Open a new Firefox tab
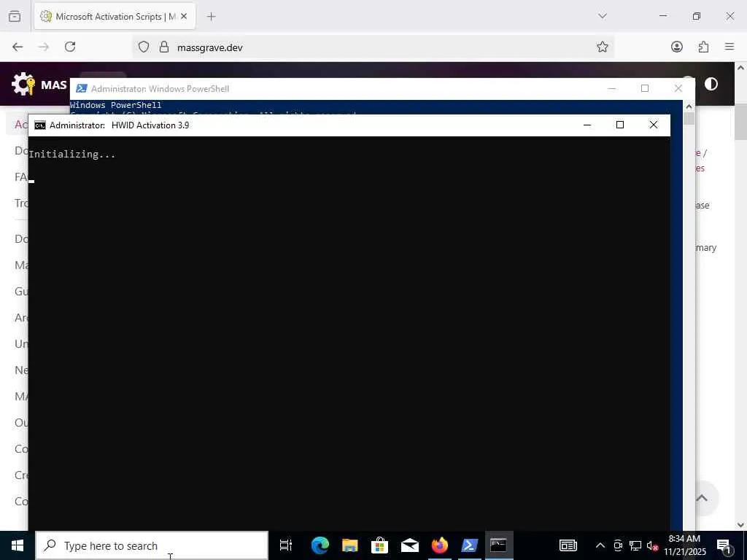 [212, 17]
